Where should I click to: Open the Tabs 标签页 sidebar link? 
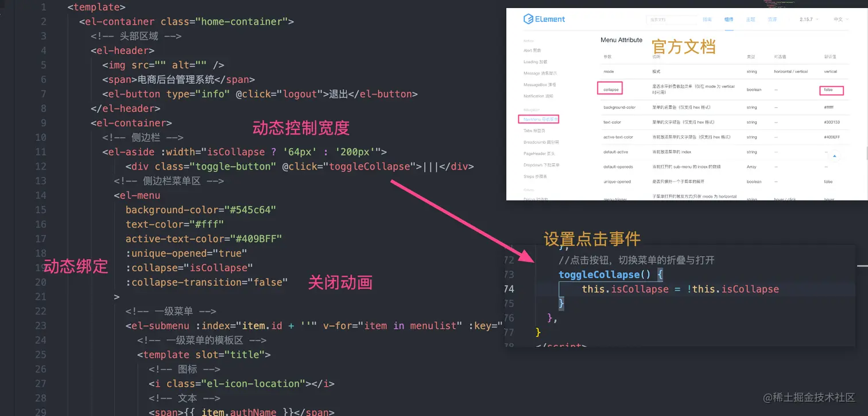(535, 130)
